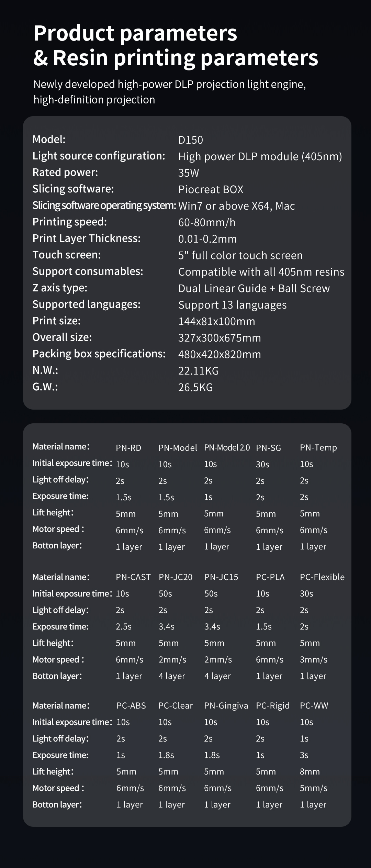Click the 144x81x100mm print size value

(x=216, y=321)
